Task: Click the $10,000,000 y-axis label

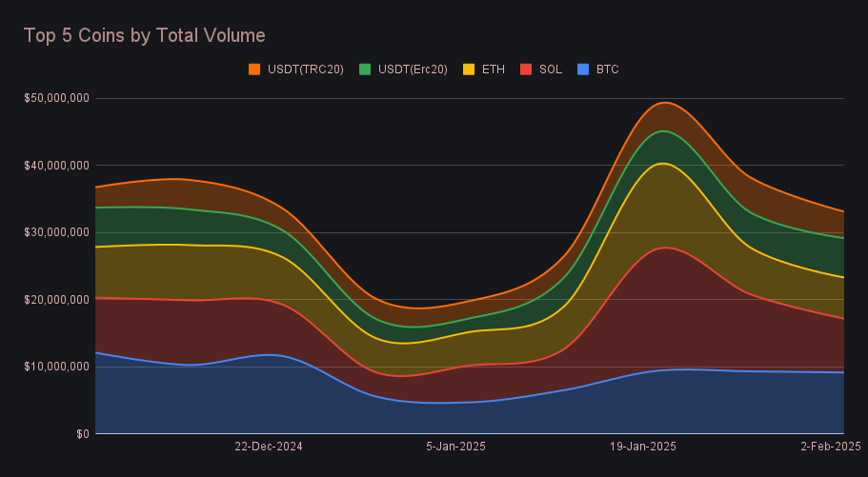Action: click(57, 367)
